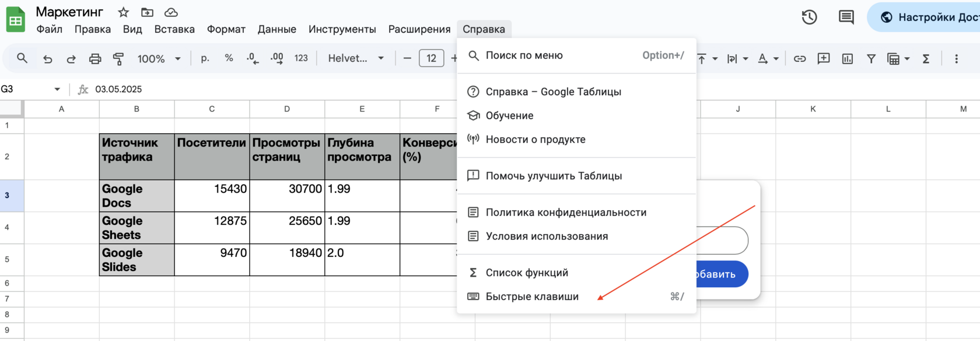Image resolution: width=980 pixels, height=341 pixels.
Task: Select Новости о продукте menu item
Action: pyautogui.click(x=576, y=139)
